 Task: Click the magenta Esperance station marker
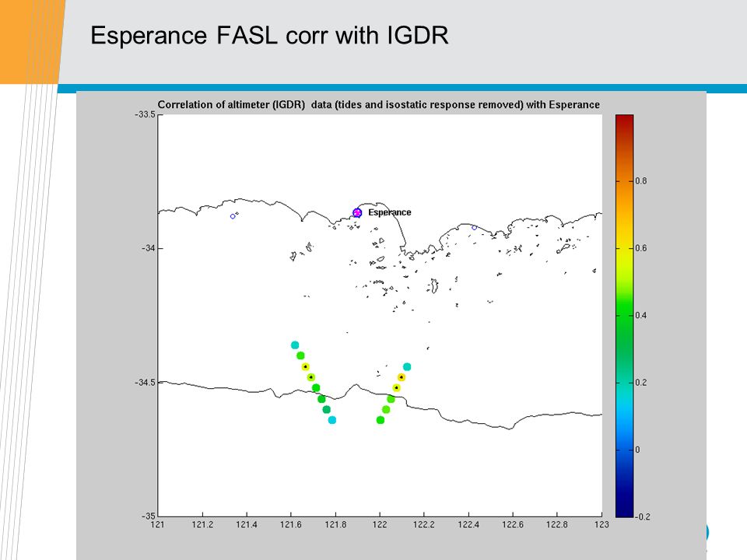[357, 213]
